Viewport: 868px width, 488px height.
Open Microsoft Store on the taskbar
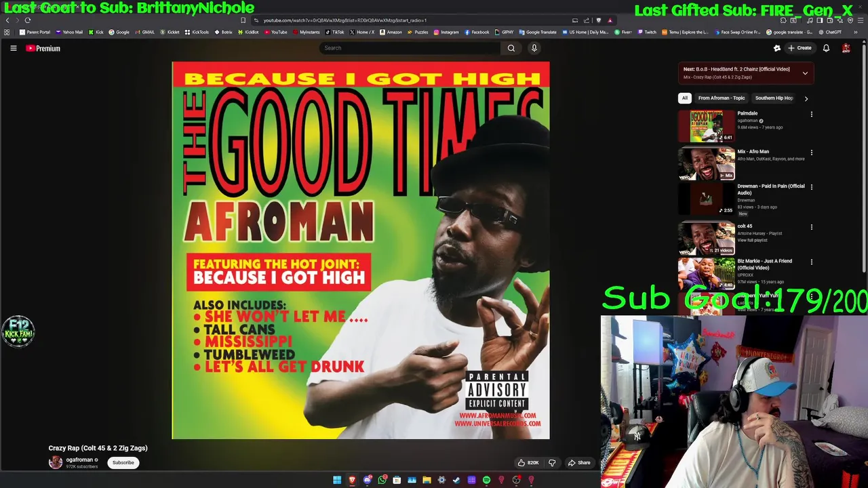(397, 480)
